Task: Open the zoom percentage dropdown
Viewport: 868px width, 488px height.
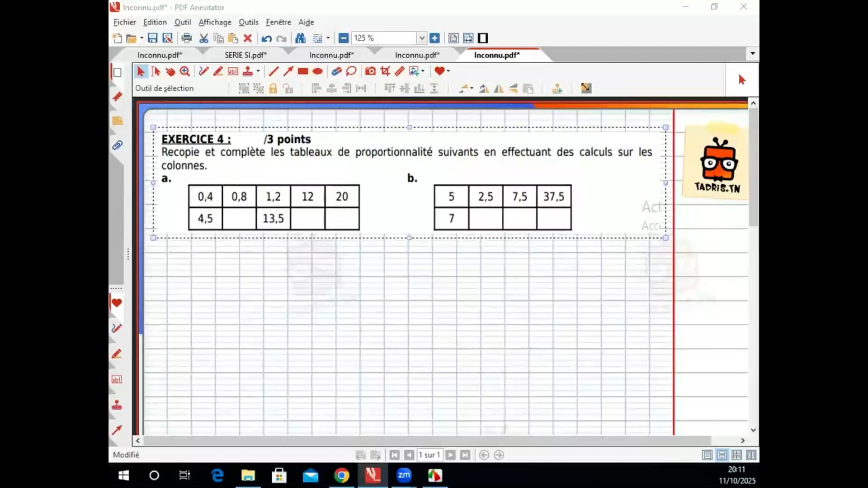Action: point(421,38)
